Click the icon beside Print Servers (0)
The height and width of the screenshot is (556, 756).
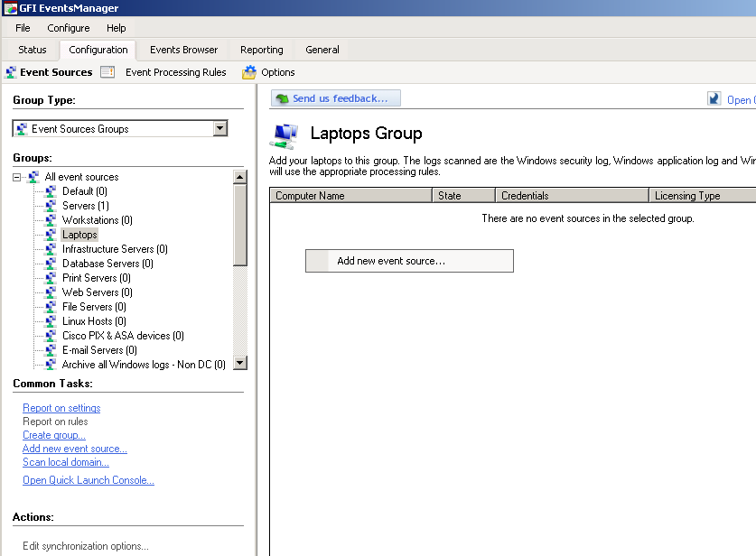[51, 278]
